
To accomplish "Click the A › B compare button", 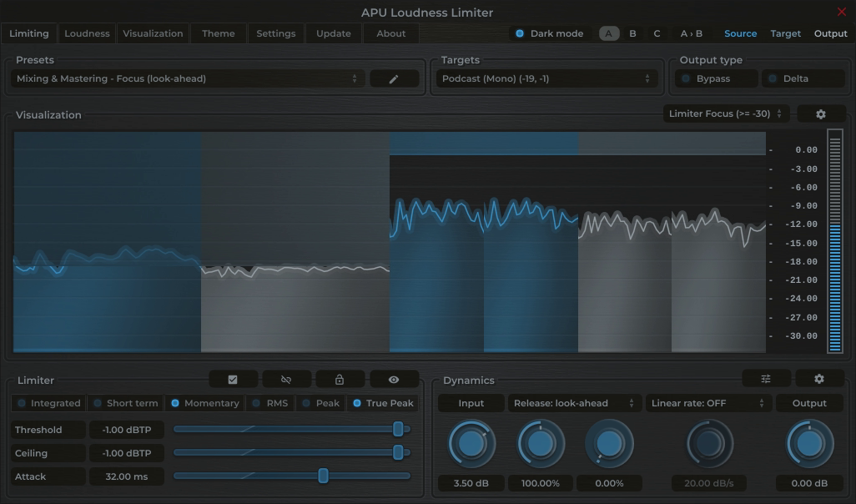I will [x=691, y=33].
